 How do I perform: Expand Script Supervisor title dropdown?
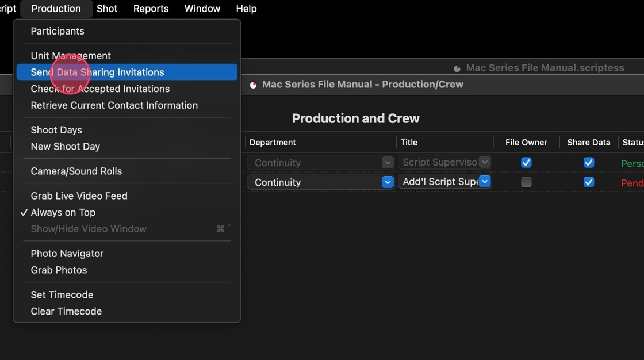coord(485,162)
